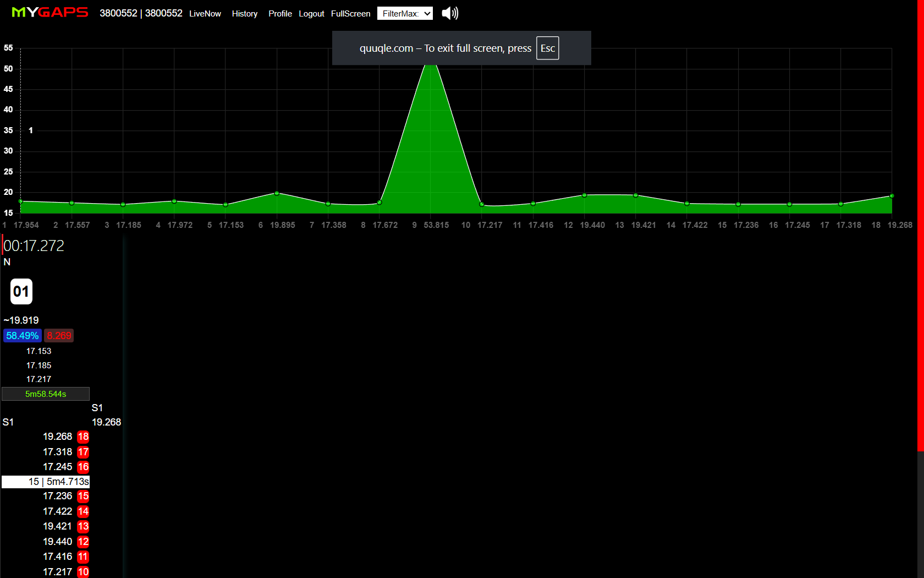
Task: Click the blue 58.49% indicator
Action: tap(23, 336)
